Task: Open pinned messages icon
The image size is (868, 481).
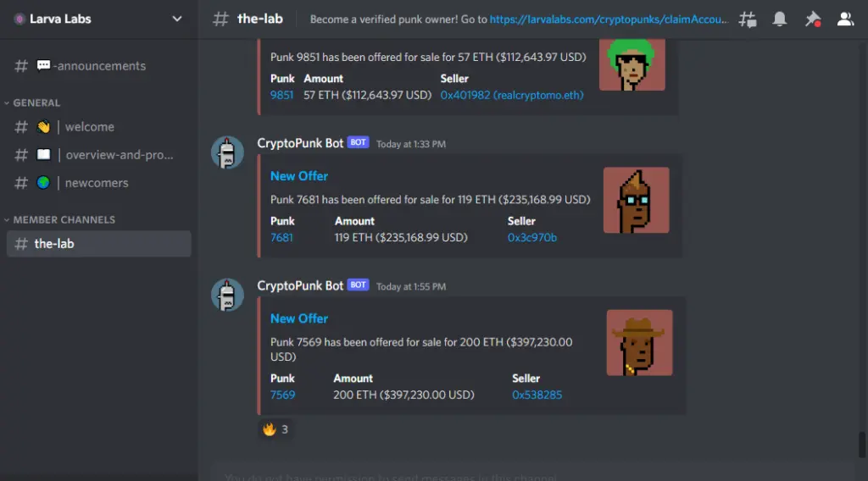Action: [x=812, y=19]
